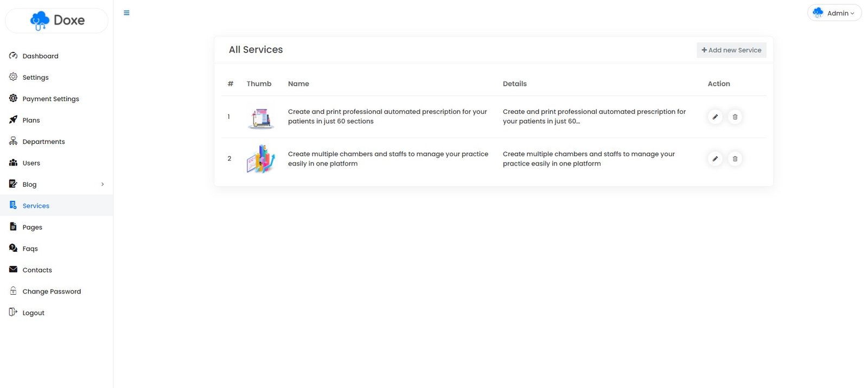This screenshot has width=868, height=388.
Task: Delete the second service using trash icon
Action: 735,159
